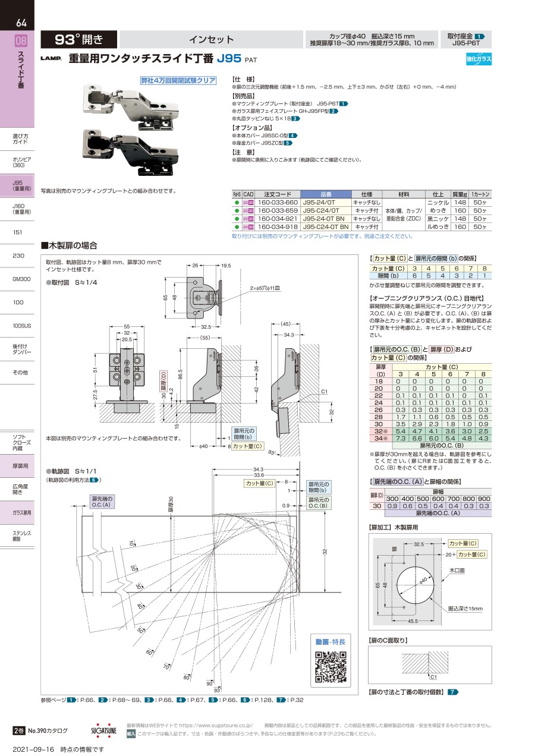535x756 pixels.
Task: Click reference badge 2 beside GH-J95FP型
Action: 334,111
